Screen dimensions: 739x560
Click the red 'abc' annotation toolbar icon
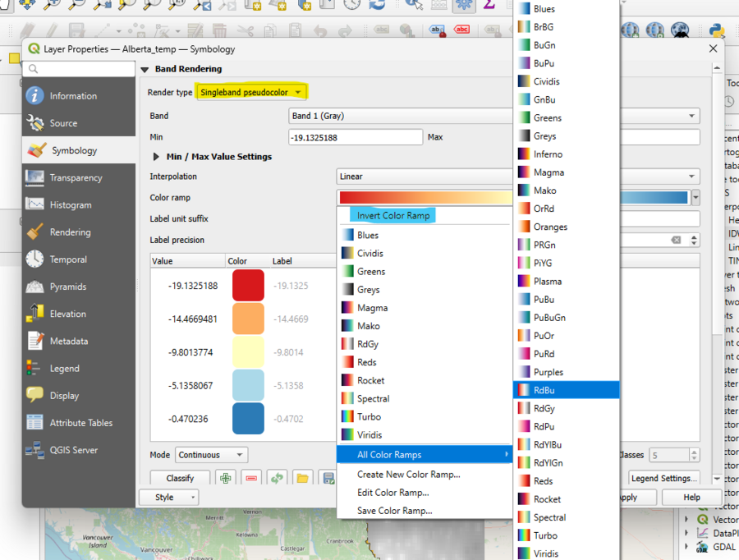[x=461, y=30]
